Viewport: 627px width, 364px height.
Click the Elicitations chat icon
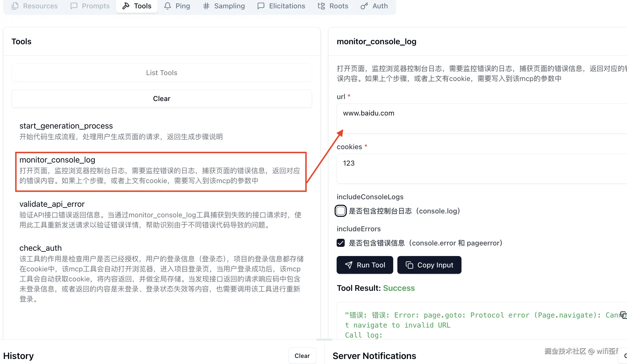click(x=261, y=6)
